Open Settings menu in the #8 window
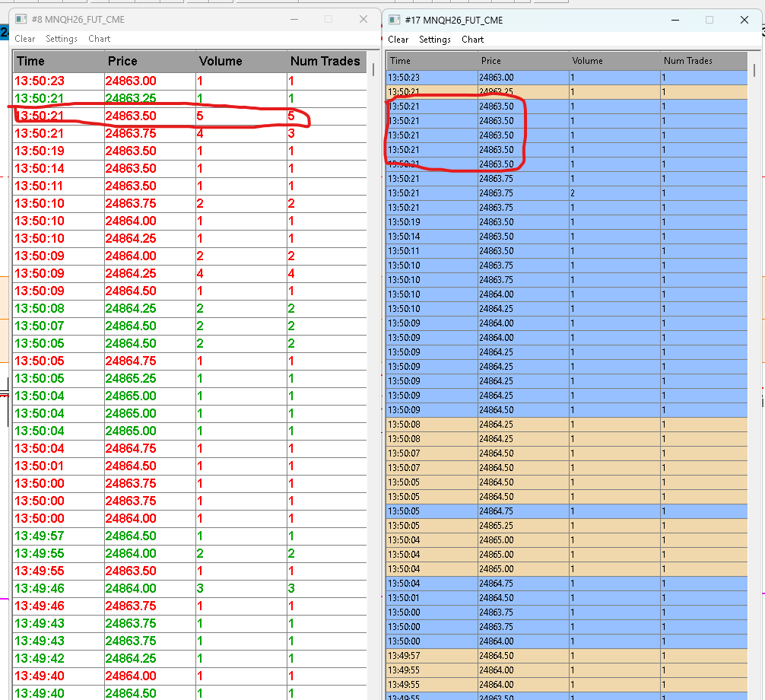765x700 pixels. [62, 39]
